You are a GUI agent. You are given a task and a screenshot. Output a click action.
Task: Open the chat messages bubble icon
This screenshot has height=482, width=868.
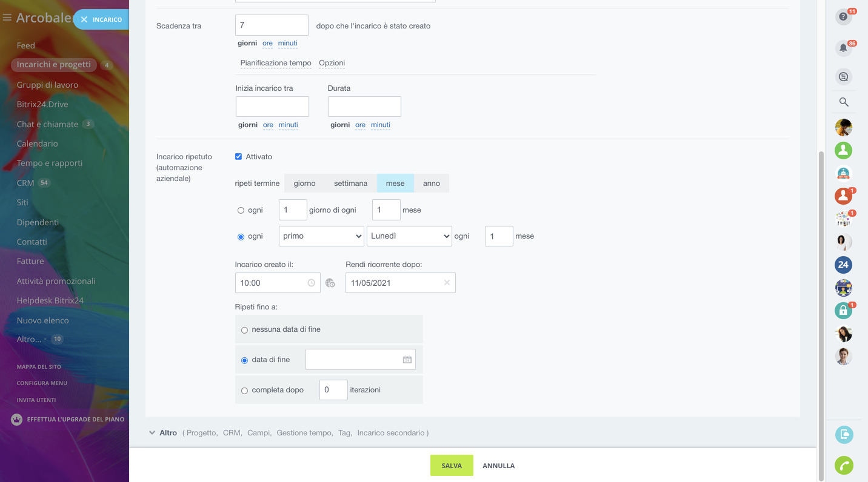[843, 77]
